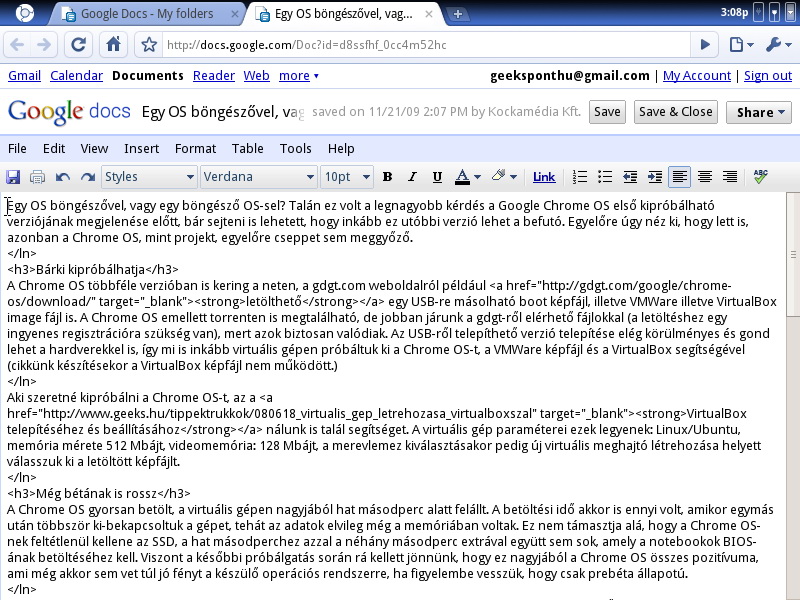Open the text color picker

coord(465,177)
